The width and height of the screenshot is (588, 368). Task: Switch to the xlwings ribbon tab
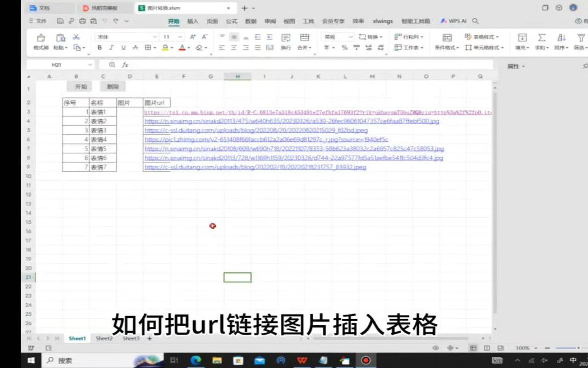[x=383, y=21]
